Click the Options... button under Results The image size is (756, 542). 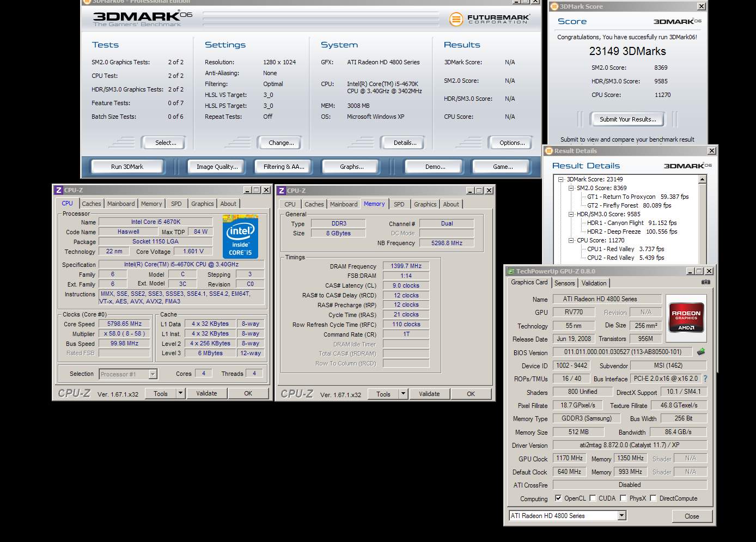coord(512,143)
